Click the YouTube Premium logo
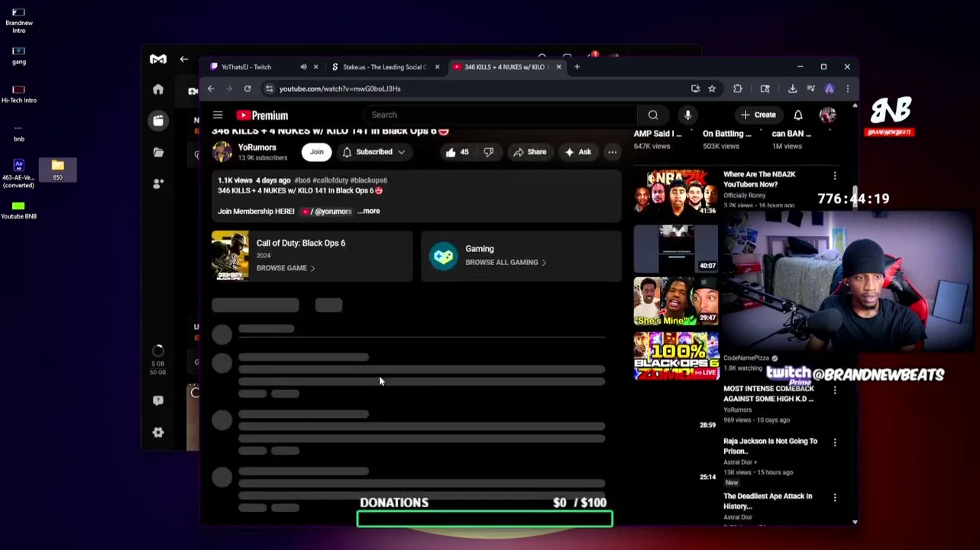The image size is (980, 550). 262,115
